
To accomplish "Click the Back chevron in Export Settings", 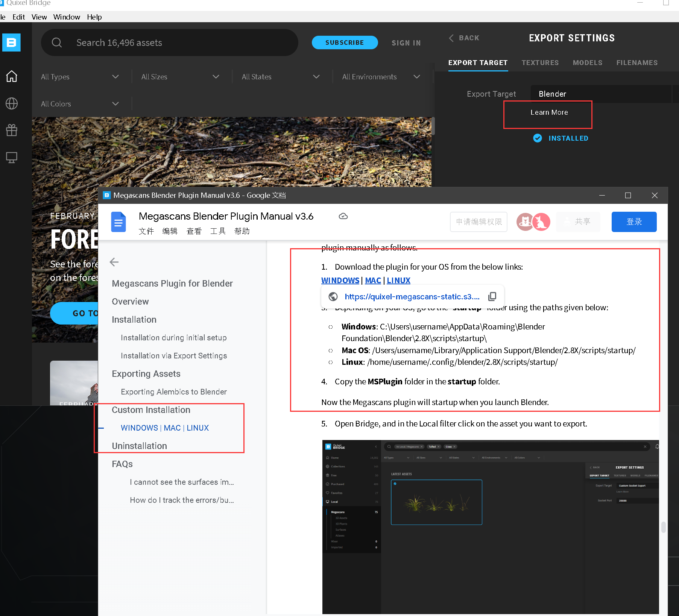I will (x=451, y=38).
